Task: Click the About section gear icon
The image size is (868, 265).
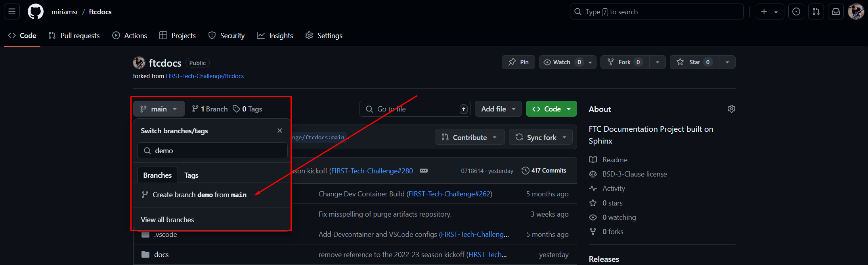Action: coord(731,109)
